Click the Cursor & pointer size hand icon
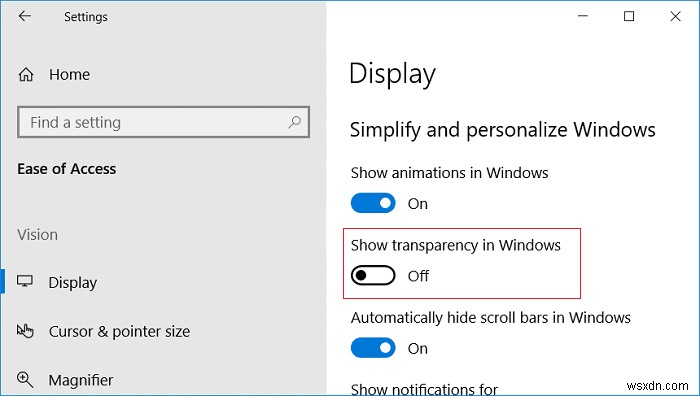700x396 pixels. 25,331
